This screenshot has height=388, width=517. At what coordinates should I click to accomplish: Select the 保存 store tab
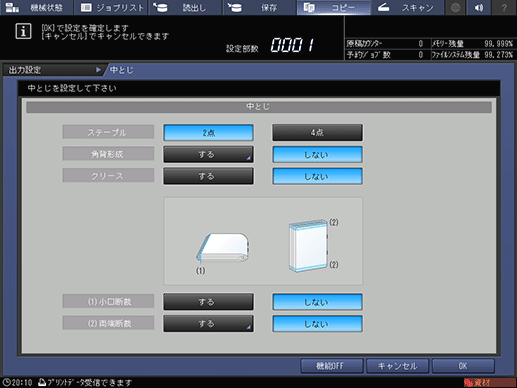pyautogui.click(x=259, y=7)
